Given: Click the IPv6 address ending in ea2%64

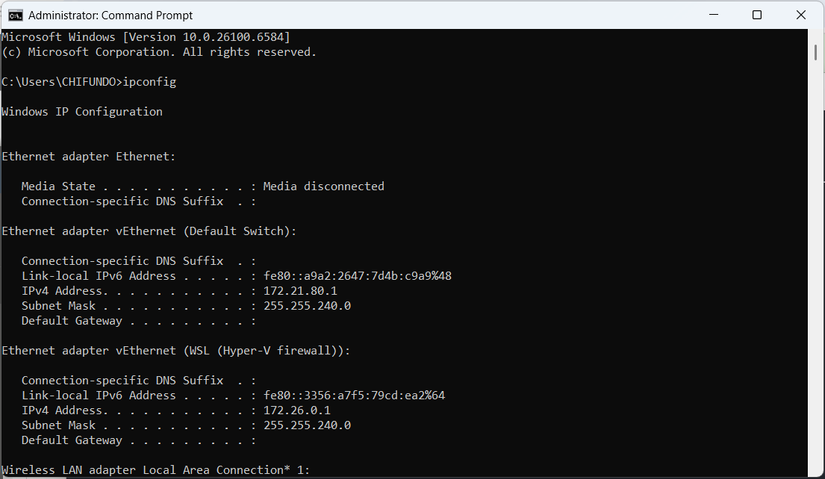Looking at the screenshot, I should click(354, 395).
